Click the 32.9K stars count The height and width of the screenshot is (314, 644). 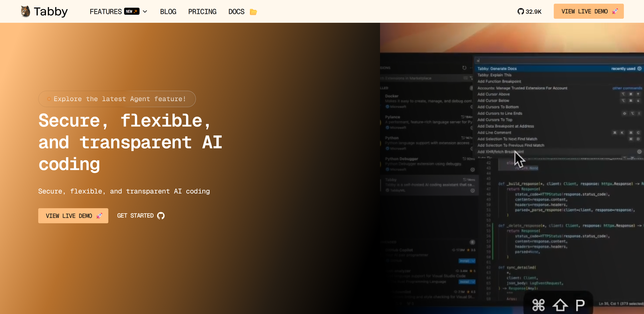click(533, 12)
